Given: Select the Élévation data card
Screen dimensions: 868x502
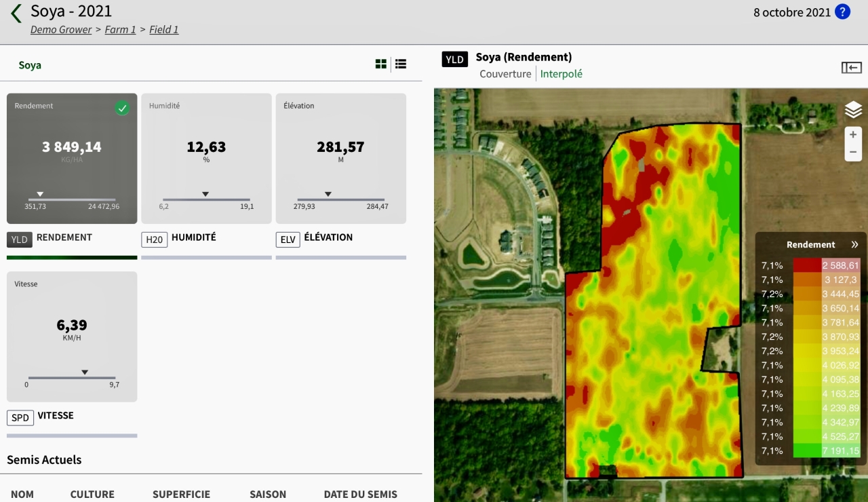Looking at the screenshot, I should [341, 159].
